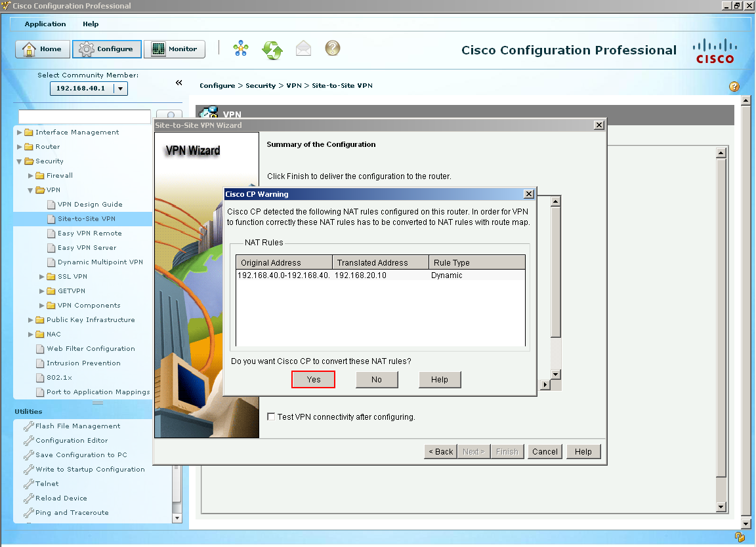Click the Cisco logo
The image size is (756, 547).
point(715,51)
